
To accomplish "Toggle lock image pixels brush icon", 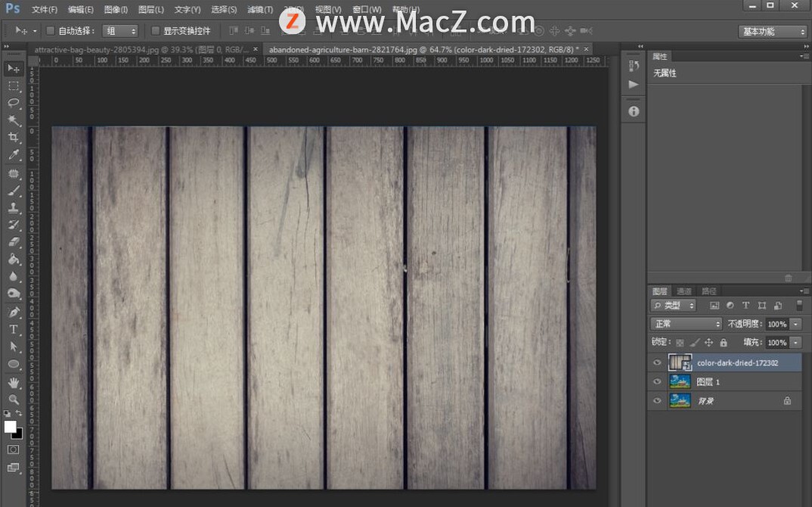I will [695, 343].
